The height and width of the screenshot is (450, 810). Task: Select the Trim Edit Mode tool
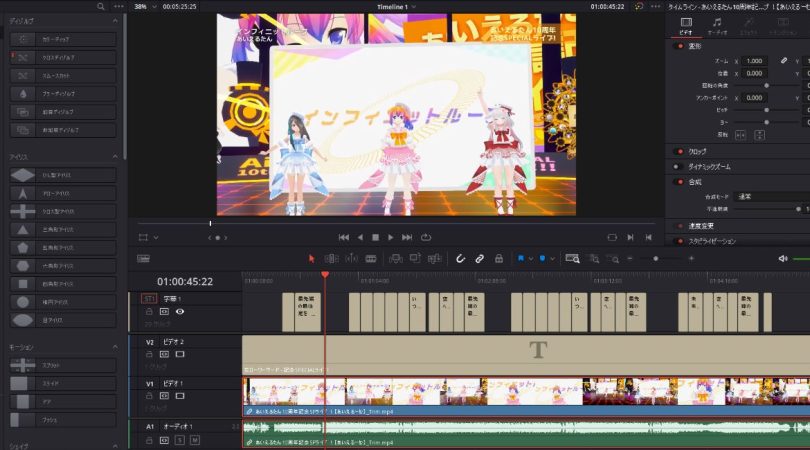click(331, 259)
